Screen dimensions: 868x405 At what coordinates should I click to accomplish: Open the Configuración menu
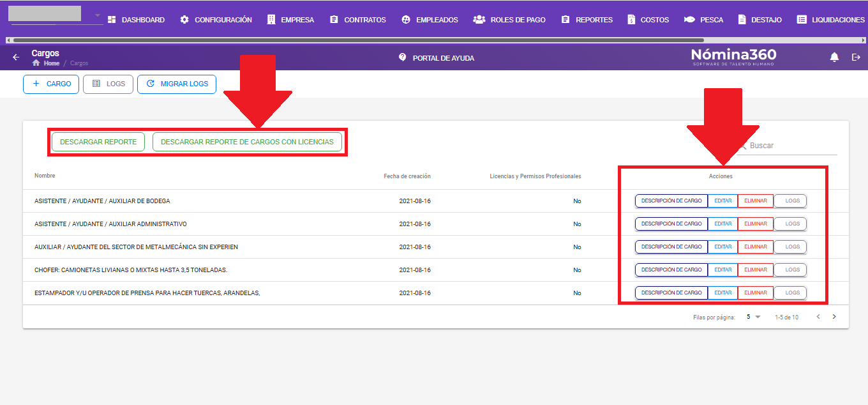pos(216,20)
